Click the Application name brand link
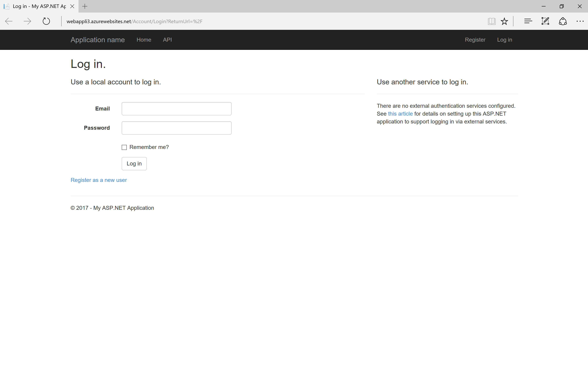 coord(98,40)
